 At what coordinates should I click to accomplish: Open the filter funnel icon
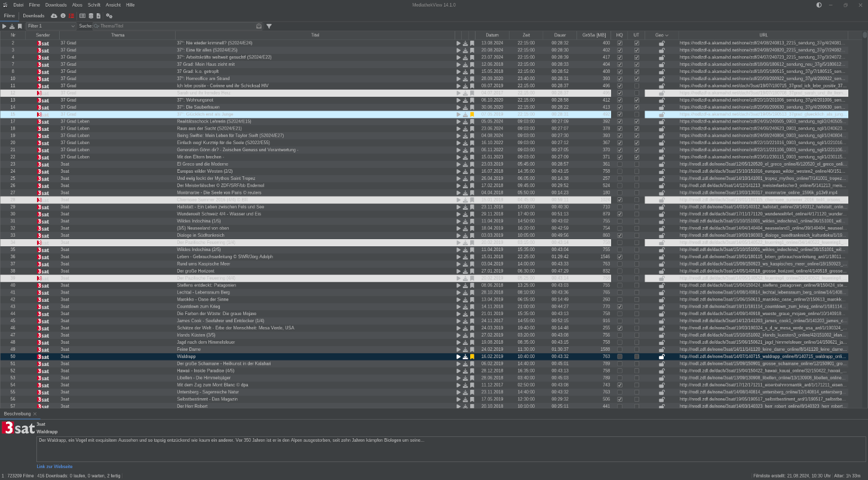pyautogui.click(x=269, y=26)
